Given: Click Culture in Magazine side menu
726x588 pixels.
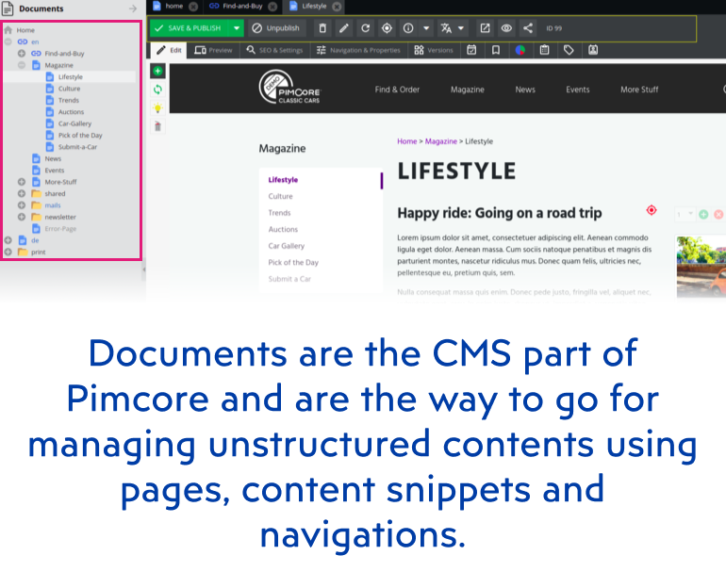Looking at the screenshot, I should point(281,196).
